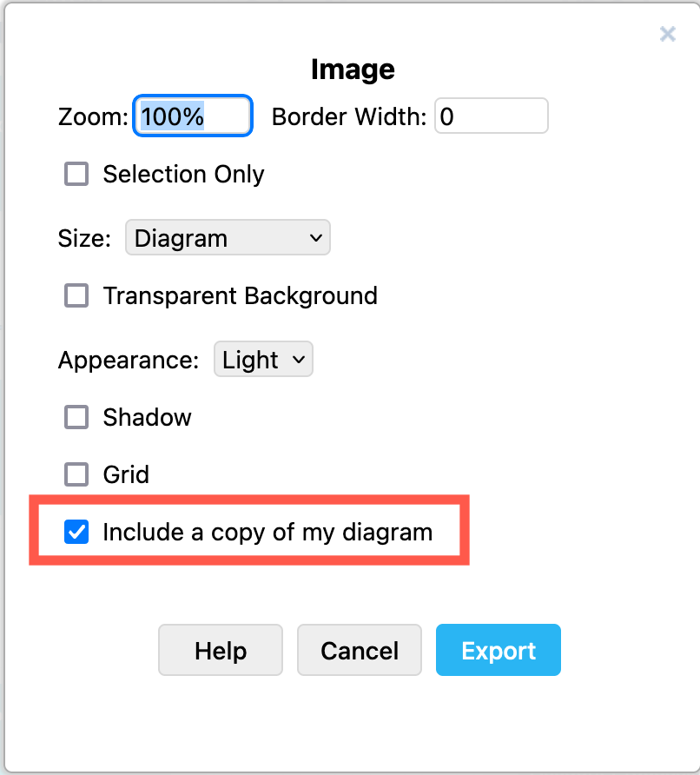Click the "Image" dialog title
The height and width of the screenshot is (775, 700).
click(352, 70)
